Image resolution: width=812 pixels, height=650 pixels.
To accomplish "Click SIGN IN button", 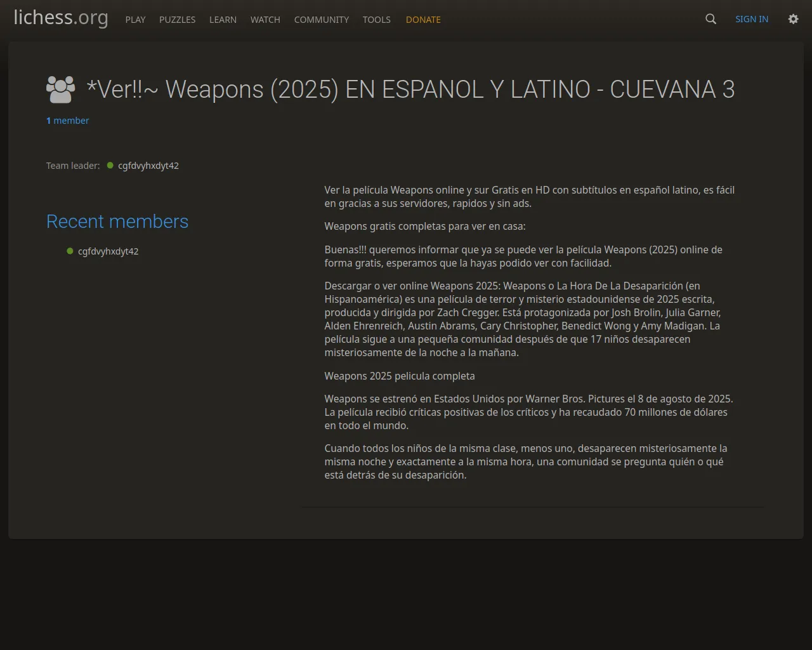I will coord(751,19).
